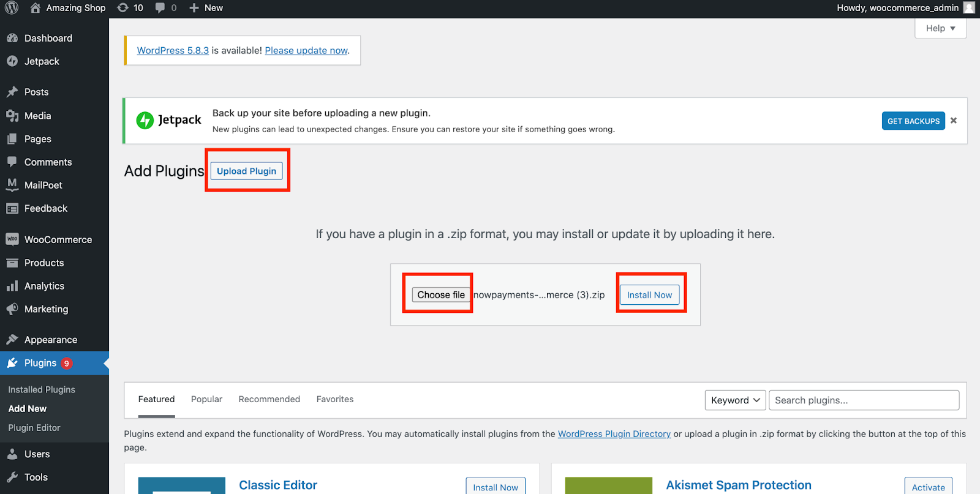Viewport: 980px width, 494px height.
Task: Click the Feedback form icon
Action: tap(12, 209)
